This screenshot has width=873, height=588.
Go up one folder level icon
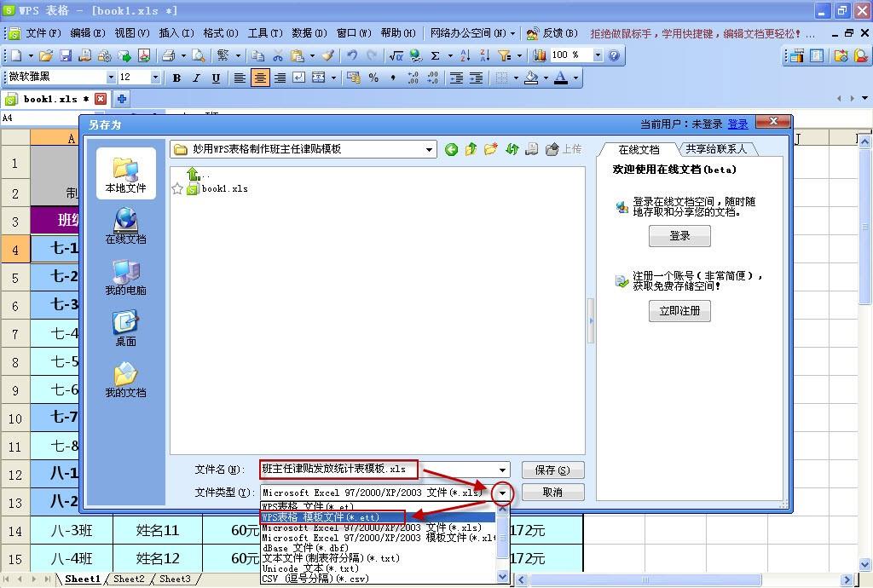pyautogui.click(x=471, y=149)
